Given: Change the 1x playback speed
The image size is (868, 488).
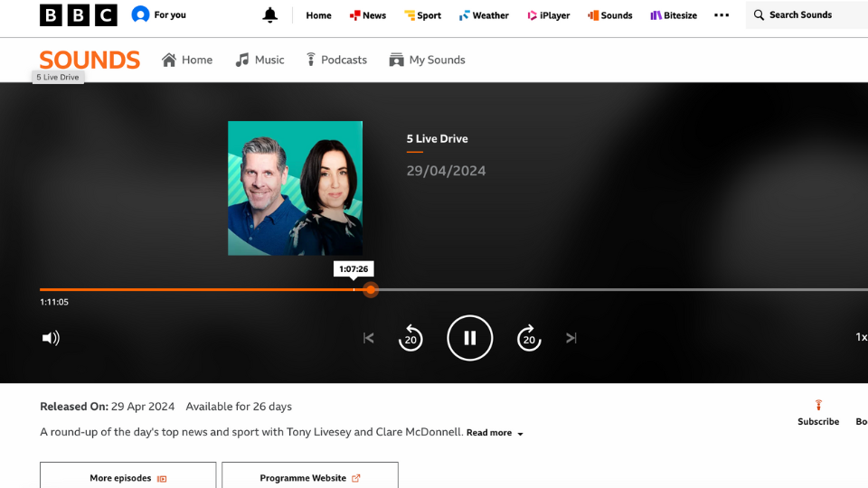Looking at the screenshot, I should (862, 337).
